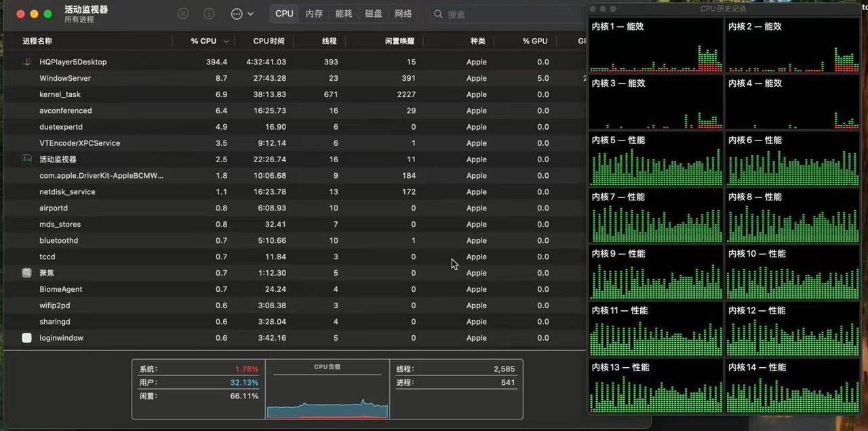Screen dimensions: 868x431
Task: Click the 聚焦 Spotlight process icon
Action: click(x=26, y=273)
